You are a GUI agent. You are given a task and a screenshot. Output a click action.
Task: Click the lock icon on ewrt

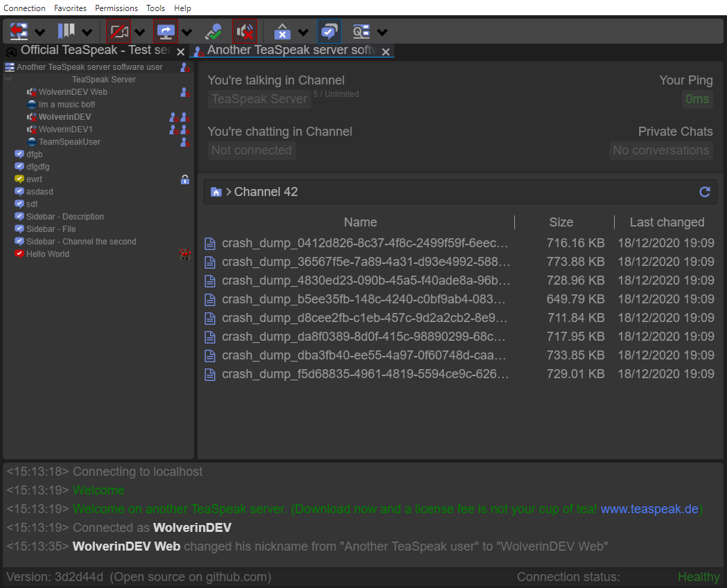coord(185,180)
